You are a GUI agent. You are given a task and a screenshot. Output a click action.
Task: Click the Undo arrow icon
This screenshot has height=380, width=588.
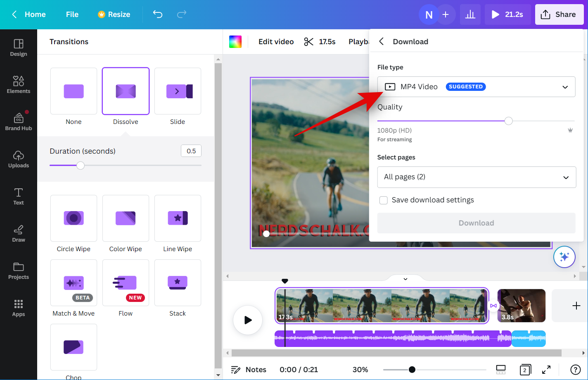tap(158, 14)
